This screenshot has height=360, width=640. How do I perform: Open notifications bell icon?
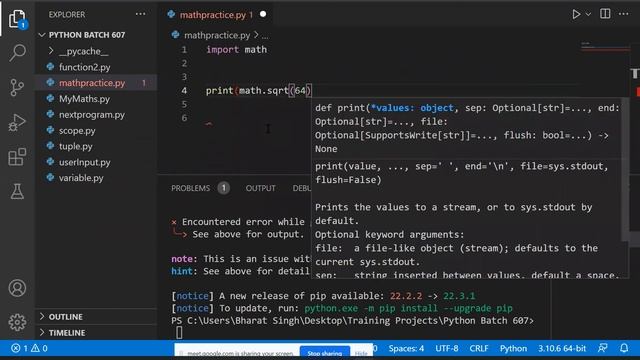pos(624,348)
